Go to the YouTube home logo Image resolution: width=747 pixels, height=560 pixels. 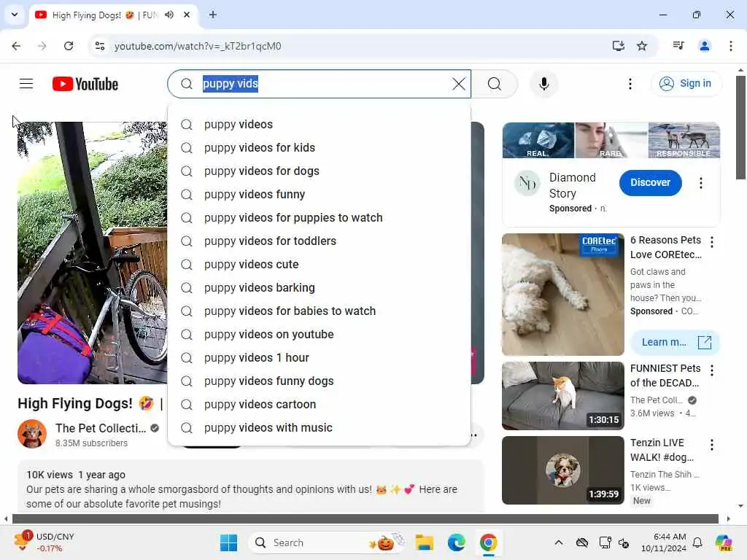85,84
